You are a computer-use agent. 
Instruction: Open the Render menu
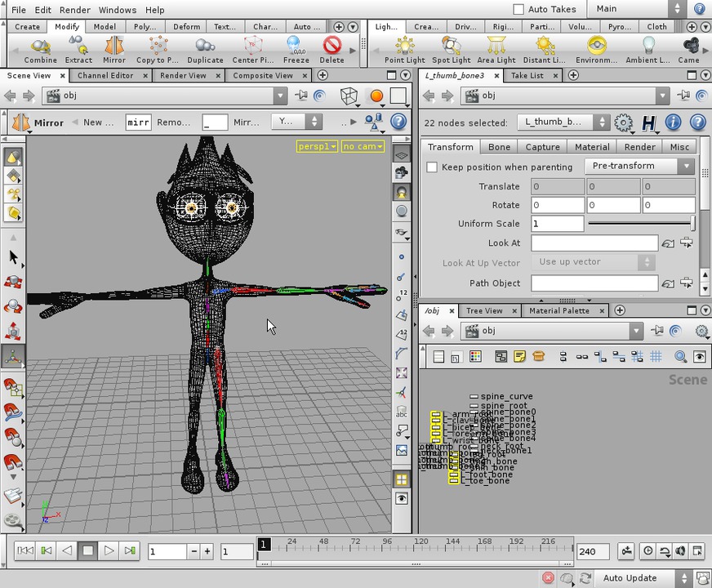(75, 10)
